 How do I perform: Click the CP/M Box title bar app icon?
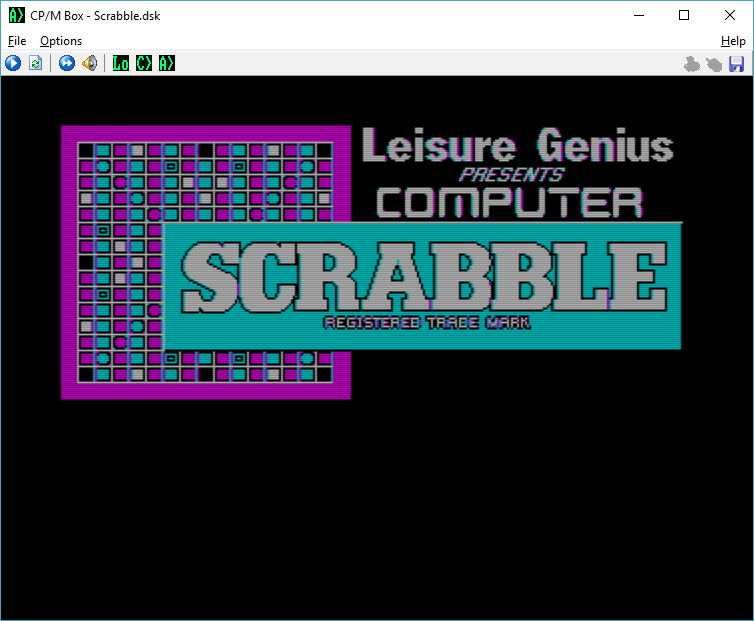coord(16,15)
